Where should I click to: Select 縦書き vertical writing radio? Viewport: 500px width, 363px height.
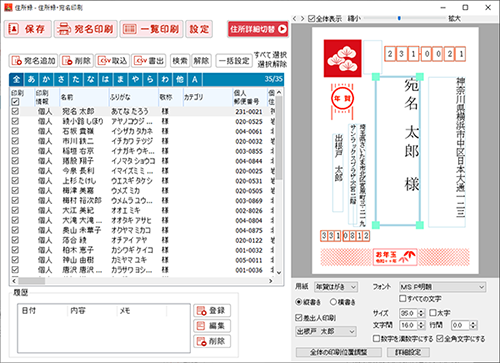299,302
